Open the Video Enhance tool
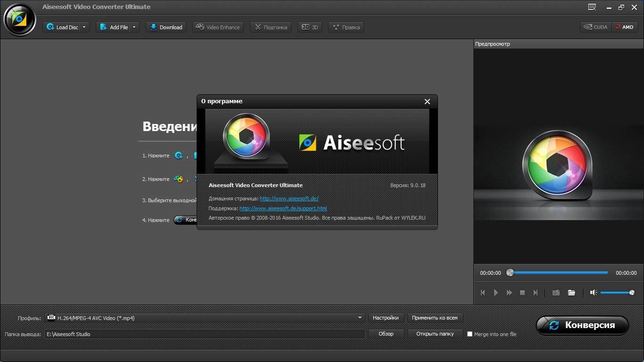This screenshot has width=644, height=362. click(218, 27)
